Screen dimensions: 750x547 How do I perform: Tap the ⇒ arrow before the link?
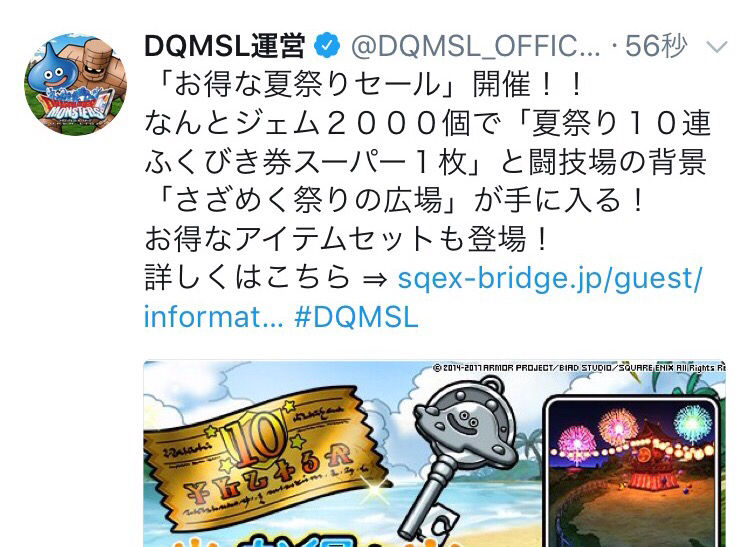(375, 279)
